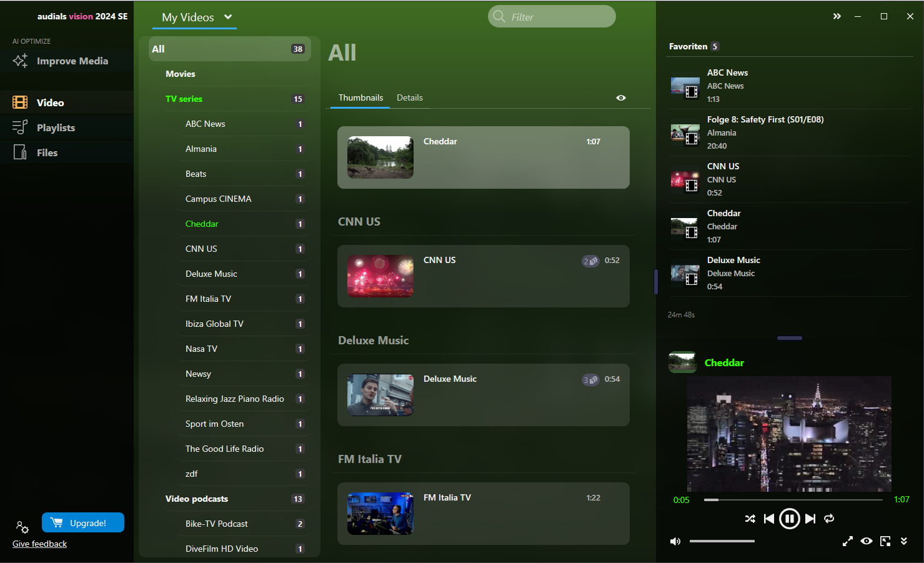Image resolution: width=924 pixels, height=563 pixels.
Task: Open the FM Italia TV thumbnail
Action: 380,514
